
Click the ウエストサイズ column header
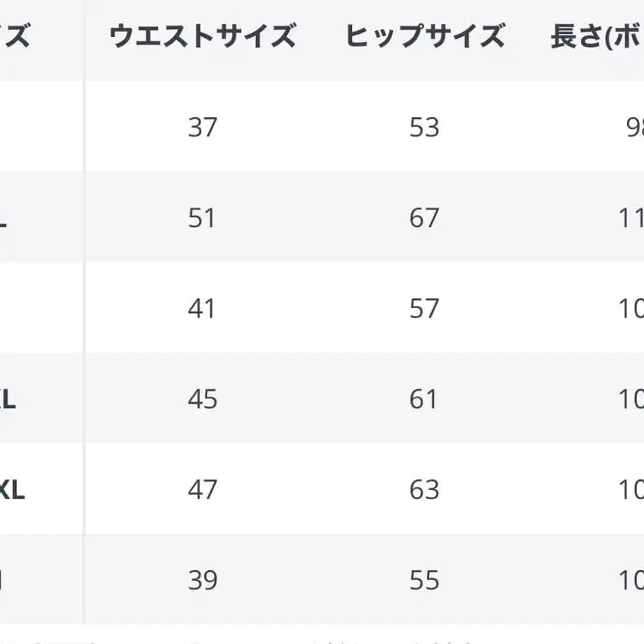click(x=202, y=36)
